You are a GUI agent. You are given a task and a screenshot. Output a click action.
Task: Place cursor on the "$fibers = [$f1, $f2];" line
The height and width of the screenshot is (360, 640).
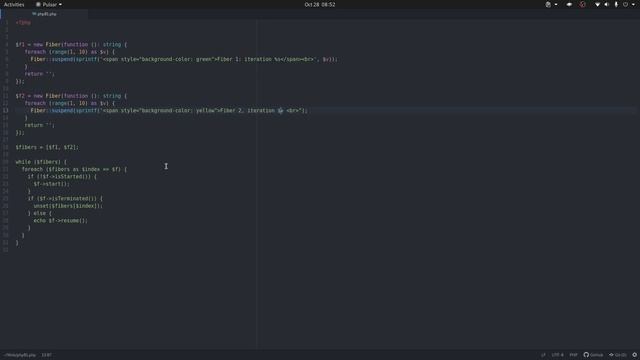pyautogui.click(x=47, y=147)
